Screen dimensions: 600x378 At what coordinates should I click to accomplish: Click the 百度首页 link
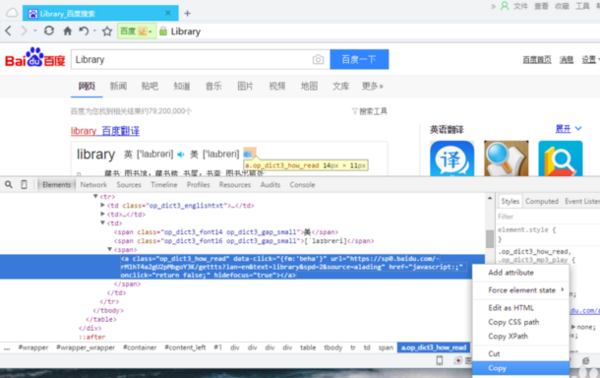click(x=537, y=60)
